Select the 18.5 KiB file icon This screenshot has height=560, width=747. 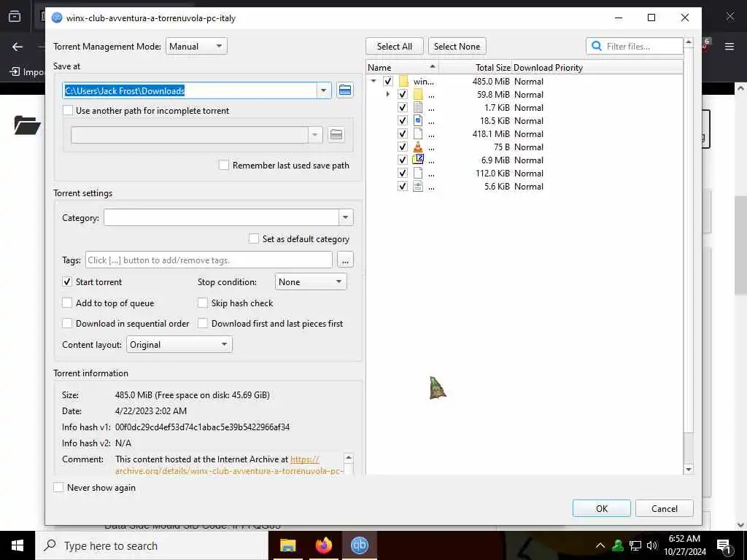coord(418,120)
